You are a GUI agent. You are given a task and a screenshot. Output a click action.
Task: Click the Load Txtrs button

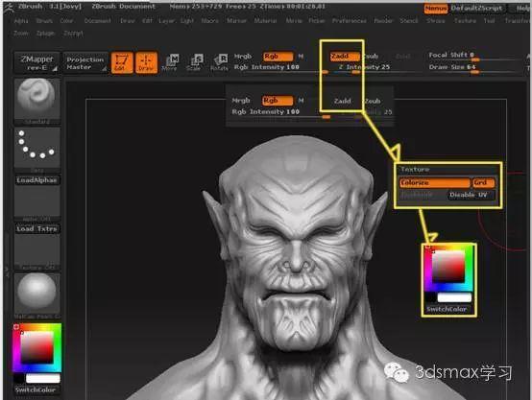(x=37, y=229)
